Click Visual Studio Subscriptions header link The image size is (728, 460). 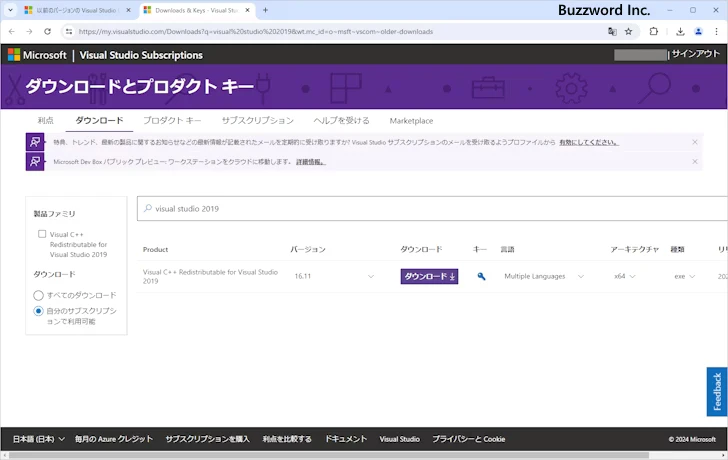click(x=141, y=55)
